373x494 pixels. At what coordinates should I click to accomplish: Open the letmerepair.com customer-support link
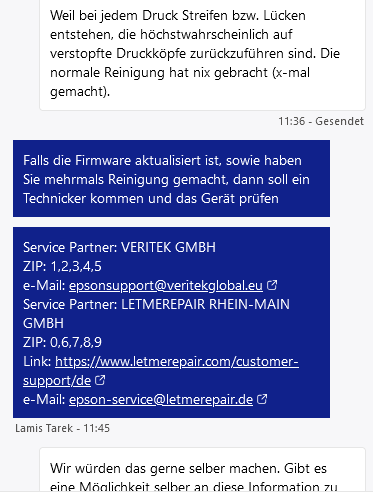[x=177, y=362]
